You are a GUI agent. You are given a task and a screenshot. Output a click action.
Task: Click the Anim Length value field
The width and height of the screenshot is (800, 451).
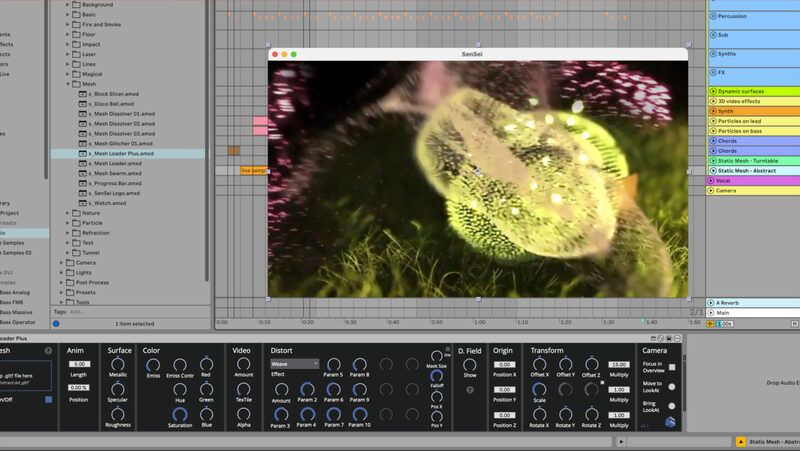click(x=80, y=364)
